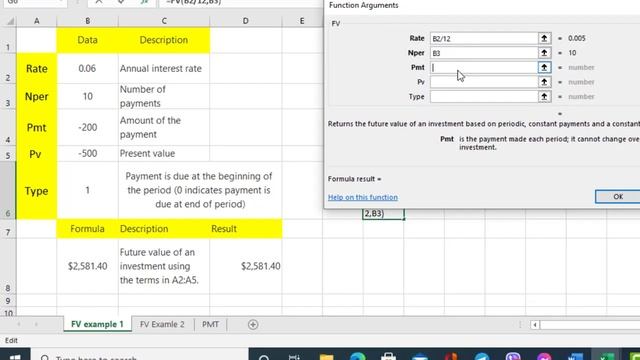Click the taskbar search box
The width and height of the screenshot is (640, 360).
click(x=140, y=355)
